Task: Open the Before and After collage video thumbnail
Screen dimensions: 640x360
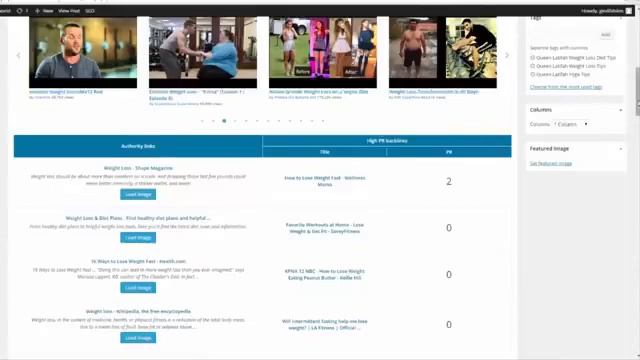Action: (323, 52)
